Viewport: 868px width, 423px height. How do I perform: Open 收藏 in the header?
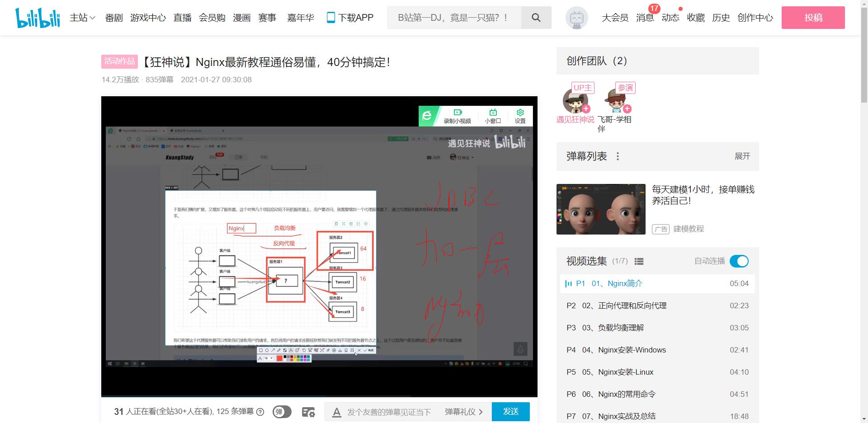click(696, 18)
